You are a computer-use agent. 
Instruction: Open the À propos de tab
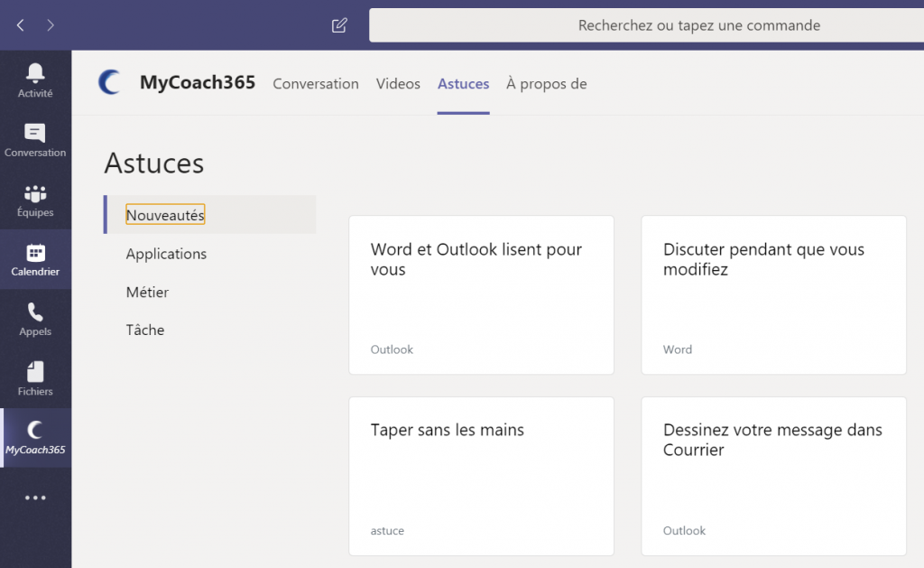(546, 84)
